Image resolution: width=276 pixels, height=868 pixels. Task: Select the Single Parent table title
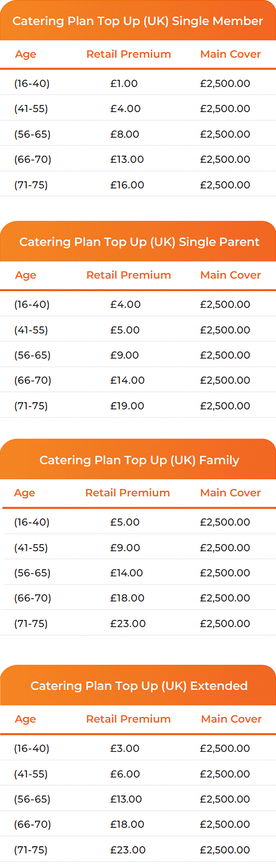click(x=139, y=241)
